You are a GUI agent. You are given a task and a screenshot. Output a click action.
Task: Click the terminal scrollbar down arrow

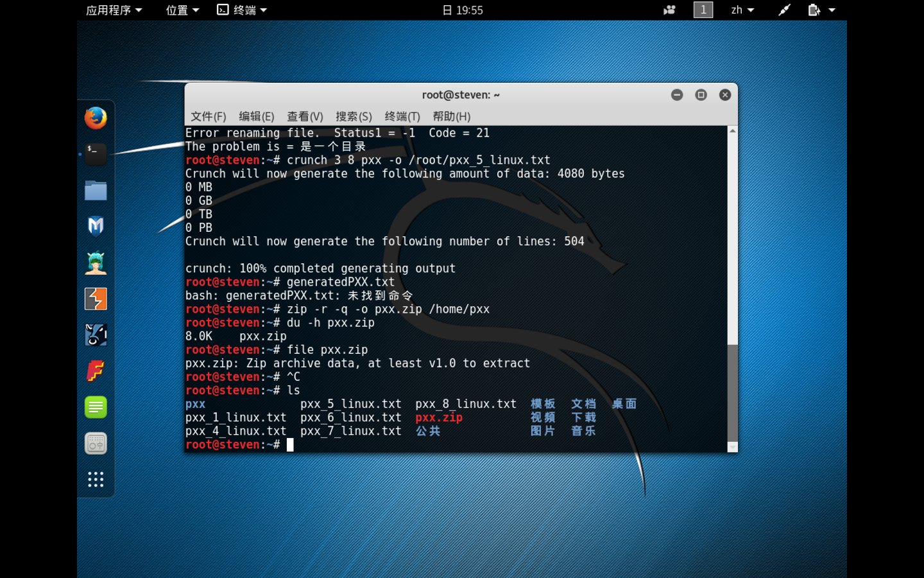(732, 447)
